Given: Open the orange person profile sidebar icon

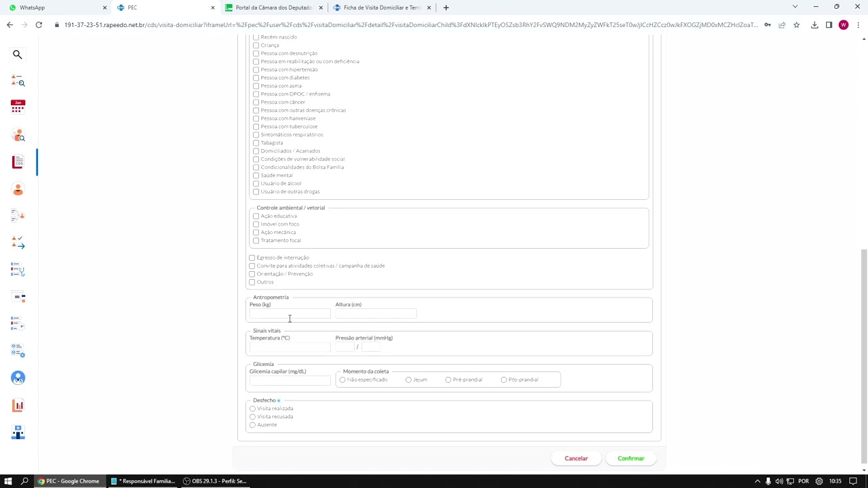Looking at the screenshot, I should point(18,189).
